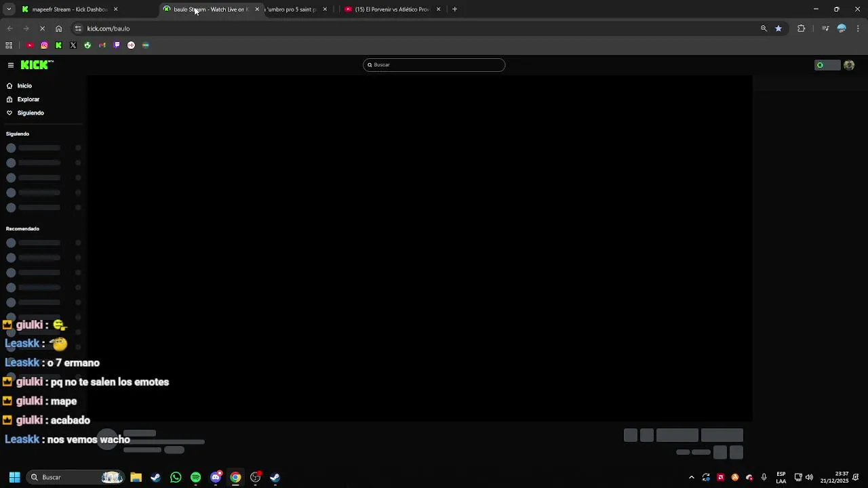
Task: Click ESP LAA language indicator
Action: click(781, 477)
